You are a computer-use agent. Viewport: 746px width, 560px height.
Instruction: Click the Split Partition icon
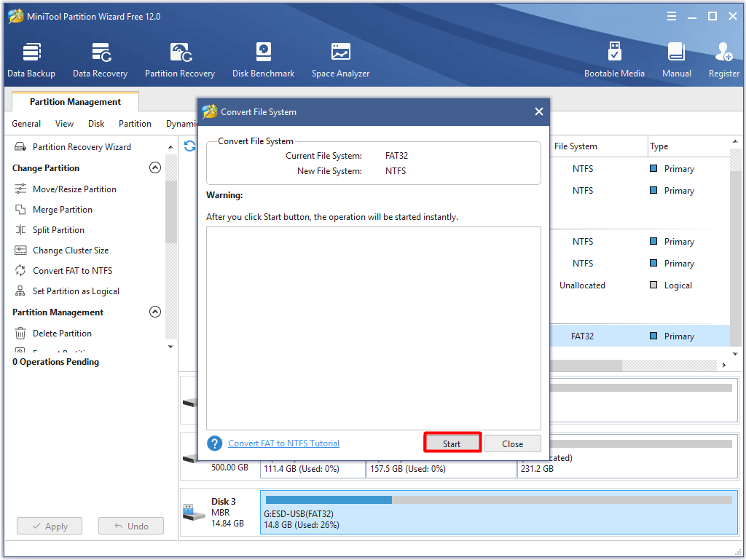coord(20,230)
